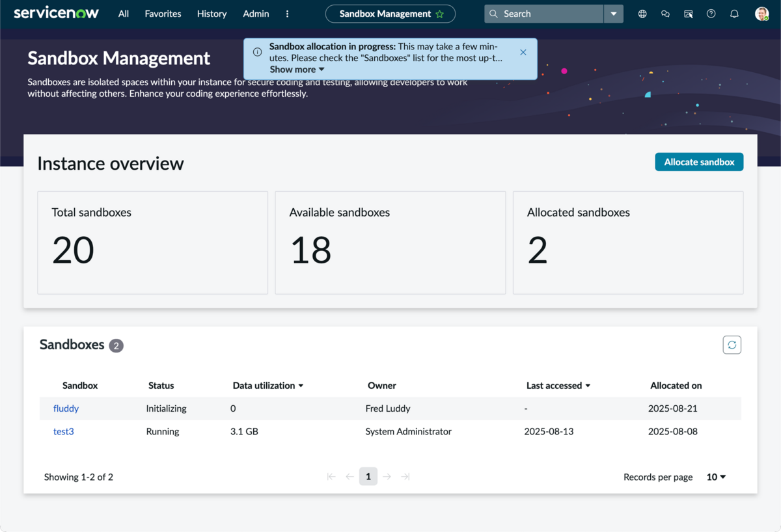Image resolution: width=781 pixels, height=532 pixels.
Task: Click the 2025-08-21 allocated date
Action: [673, 408]
